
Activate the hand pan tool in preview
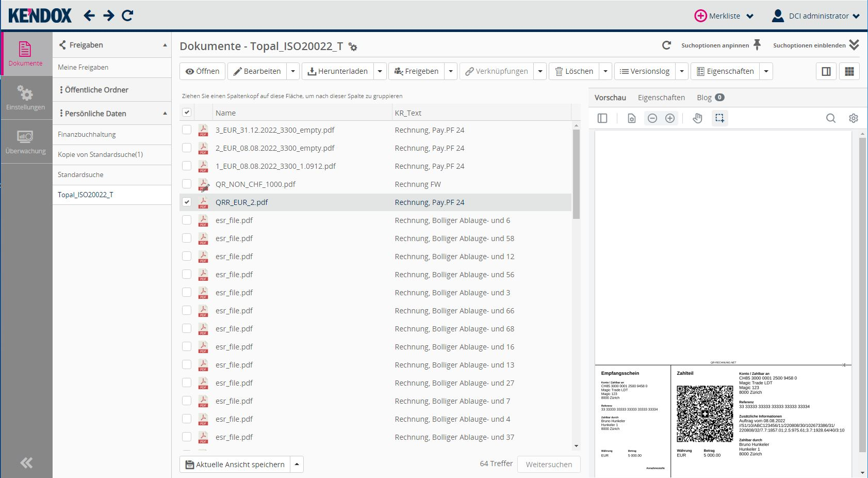point(697,118)
